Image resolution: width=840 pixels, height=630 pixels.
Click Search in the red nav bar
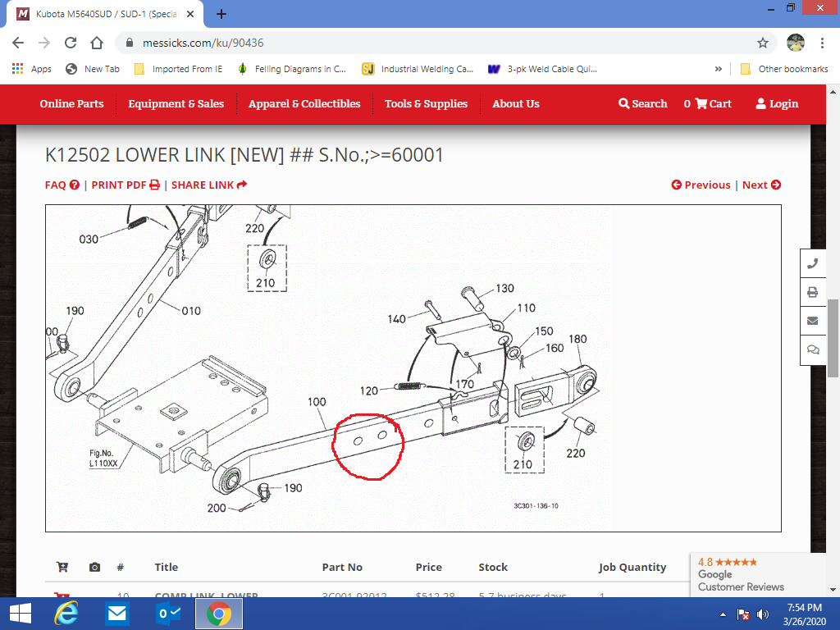pos(643,103)
